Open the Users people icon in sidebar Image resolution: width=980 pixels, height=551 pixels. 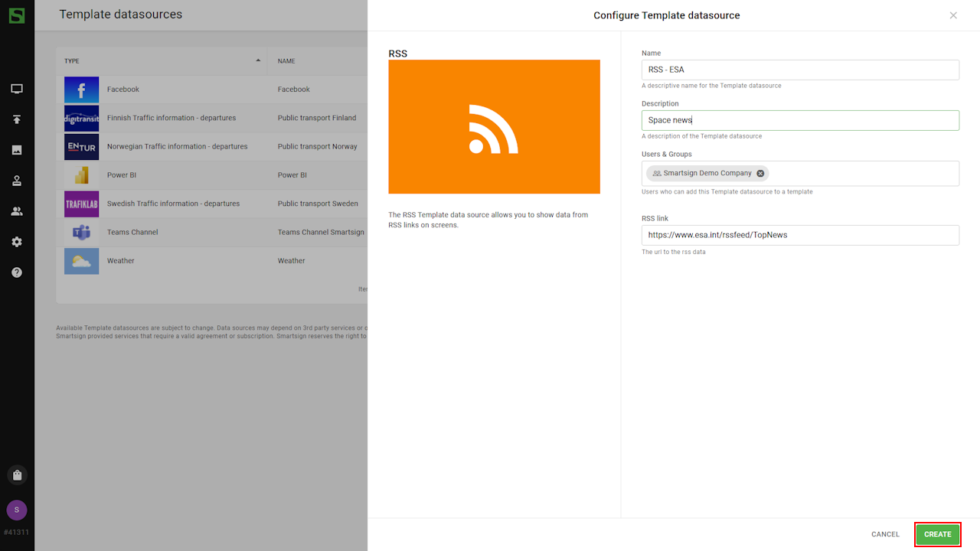(x=17, y=211)
